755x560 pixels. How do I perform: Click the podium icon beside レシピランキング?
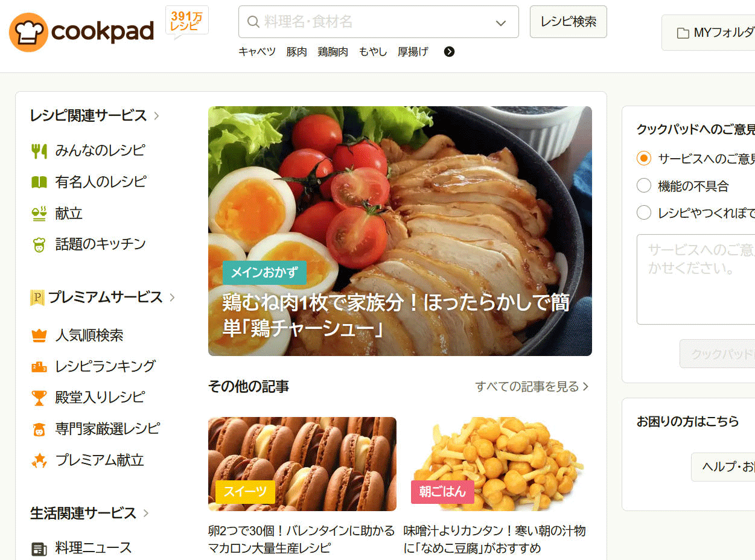pyautogui.click(x=39, y=366)
